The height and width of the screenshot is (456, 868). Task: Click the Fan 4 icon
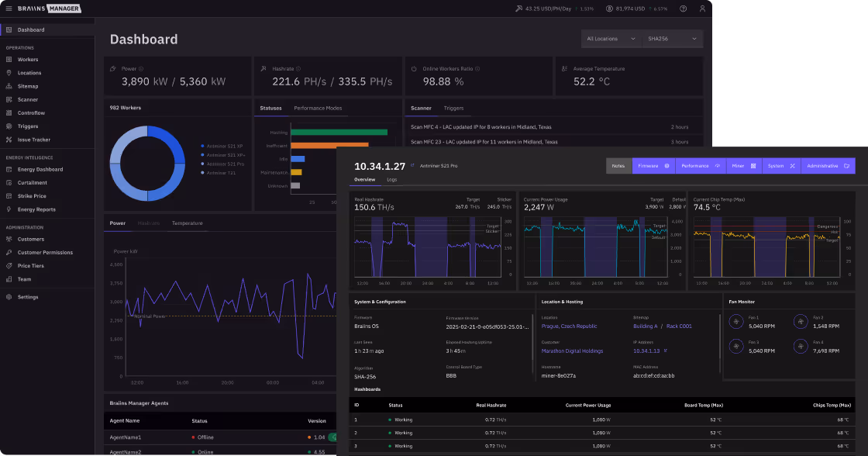[x=801, y=347]
